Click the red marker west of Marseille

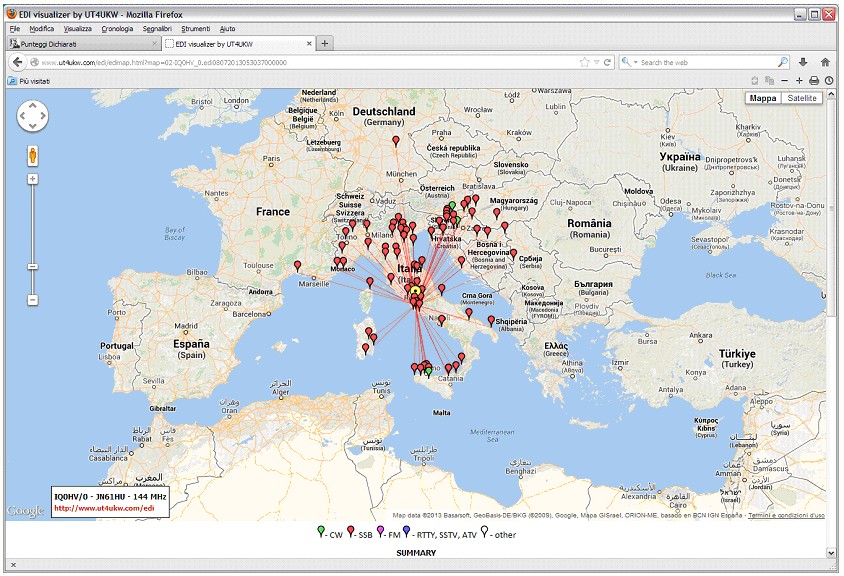298,266
